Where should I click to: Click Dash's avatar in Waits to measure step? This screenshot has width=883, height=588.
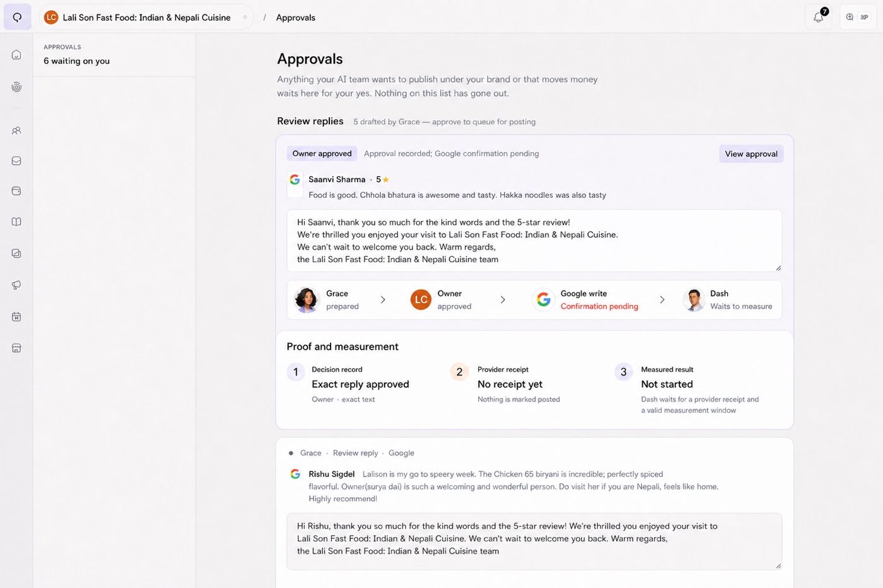pos(694,300)
